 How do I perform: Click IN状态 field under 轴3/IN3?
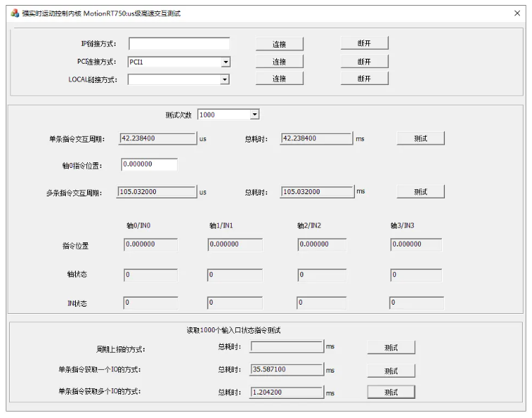(x=417, y=303)
